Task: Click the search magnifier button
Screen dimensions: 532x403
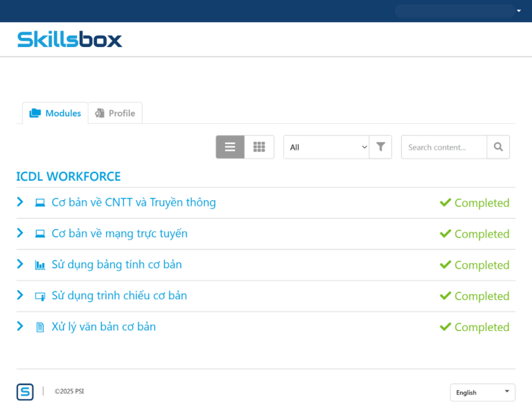Action: (x=498, y=147)
